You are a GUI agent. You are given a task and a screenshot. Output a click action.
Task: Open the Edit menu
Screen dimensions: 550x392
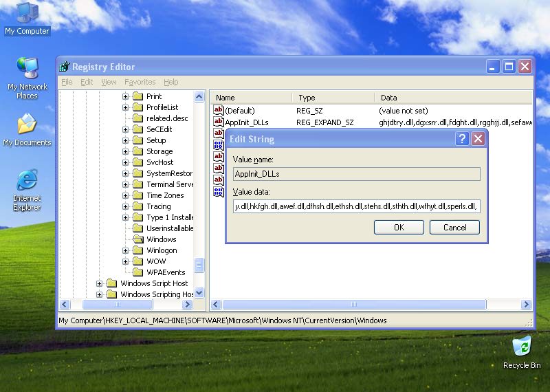coord(87,82)
